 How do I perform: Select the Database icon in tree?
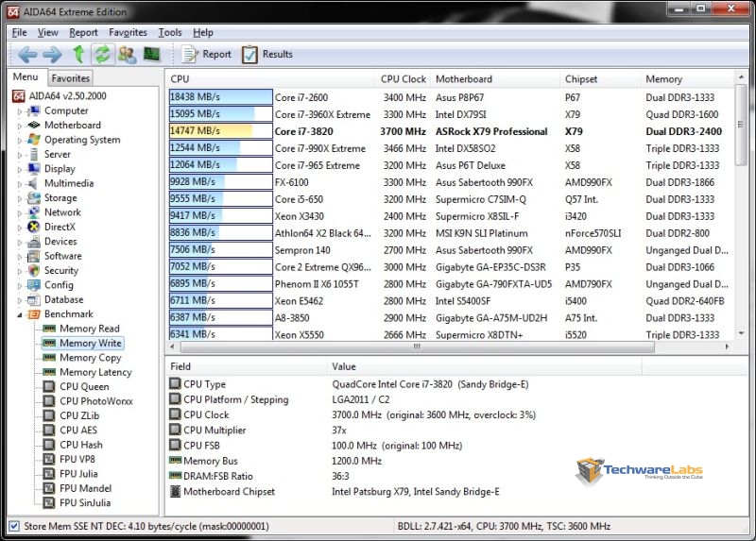[x=34, y=299]
